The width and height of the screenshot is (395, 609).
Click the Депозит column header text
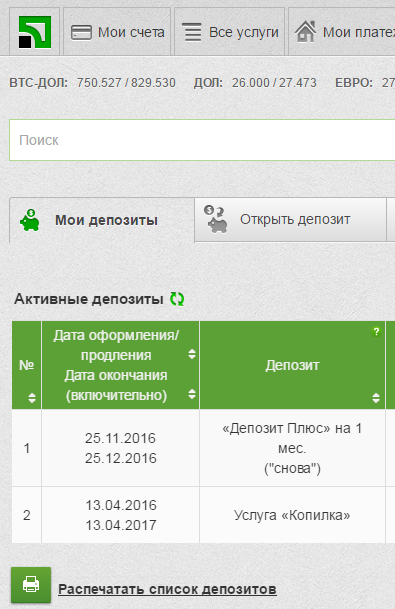292,365
